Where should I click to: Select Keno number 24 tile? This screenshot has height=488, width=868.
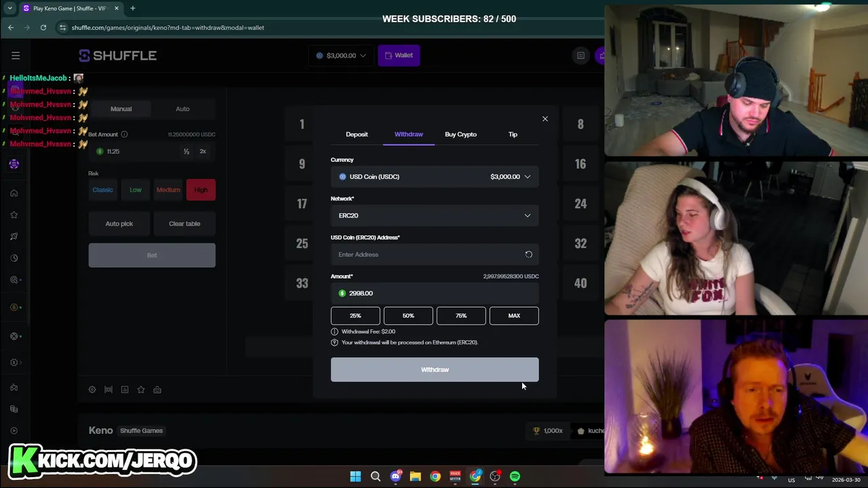tap(580, 203)
